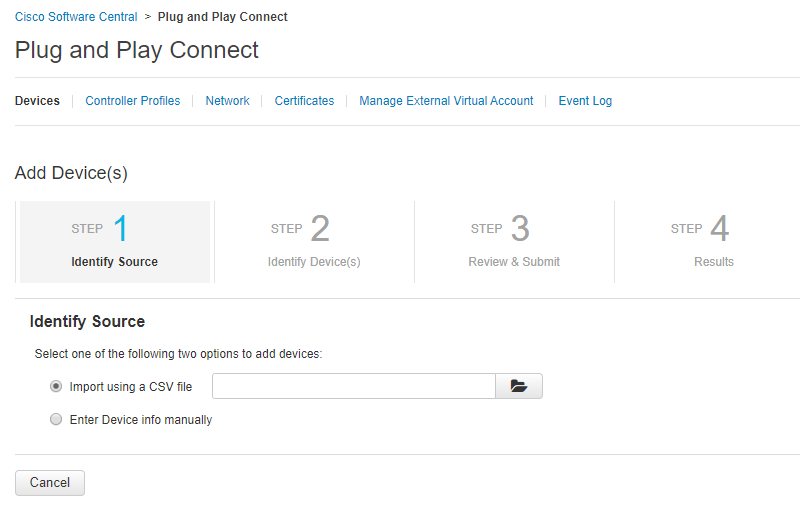Switch to the Devices tab
The height and width of the screenshot is (516, 800).
[37, 101]
